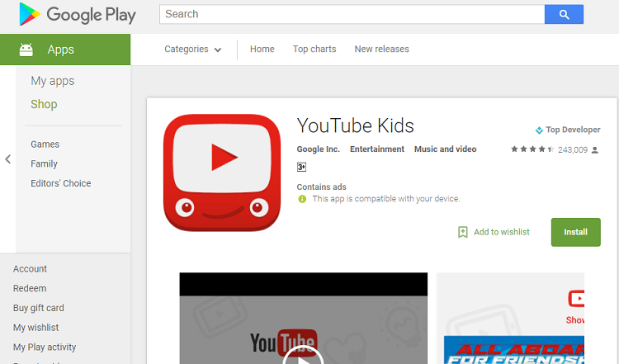Click the YouTube Kids app icon

coord(222,173)
